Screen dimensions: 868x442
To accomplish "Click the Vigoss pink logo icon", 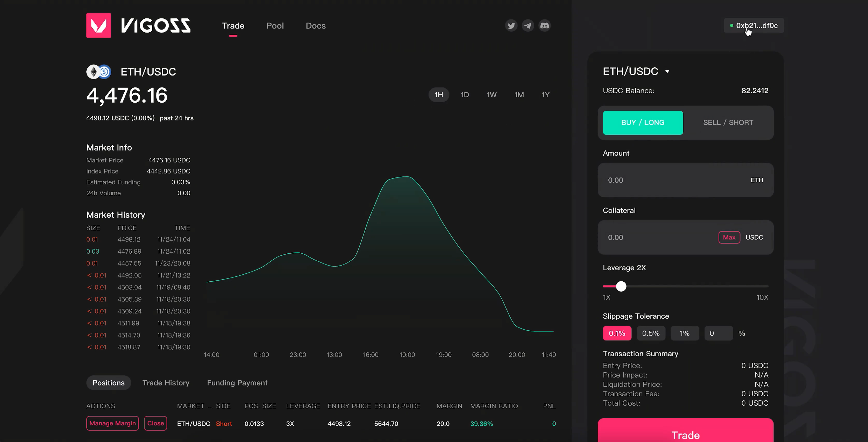I will 99,26.
